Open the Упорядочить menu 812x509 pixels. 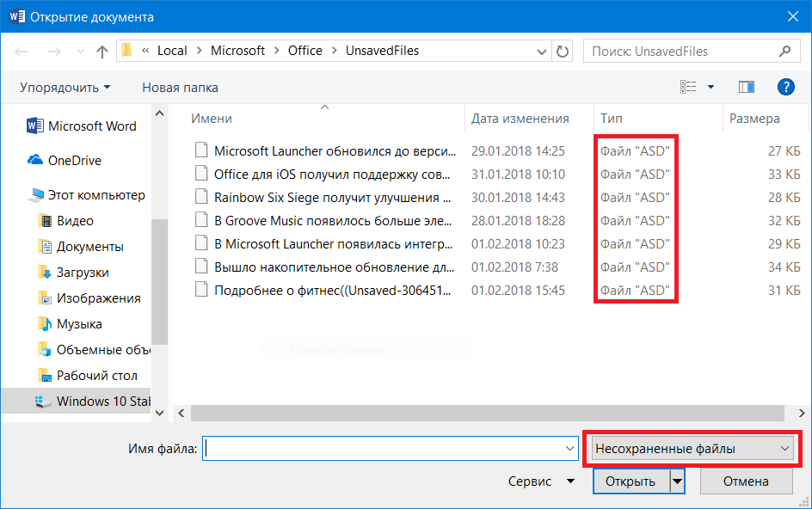[x=65, y=88]
